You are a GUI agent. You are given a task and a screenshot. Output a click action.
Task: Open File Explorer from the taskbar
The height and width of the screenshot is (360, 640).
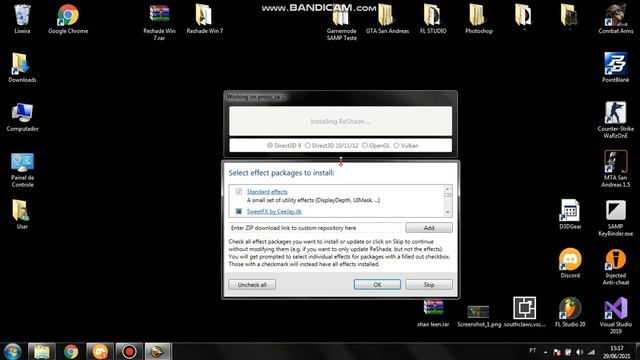coord(42,351)
